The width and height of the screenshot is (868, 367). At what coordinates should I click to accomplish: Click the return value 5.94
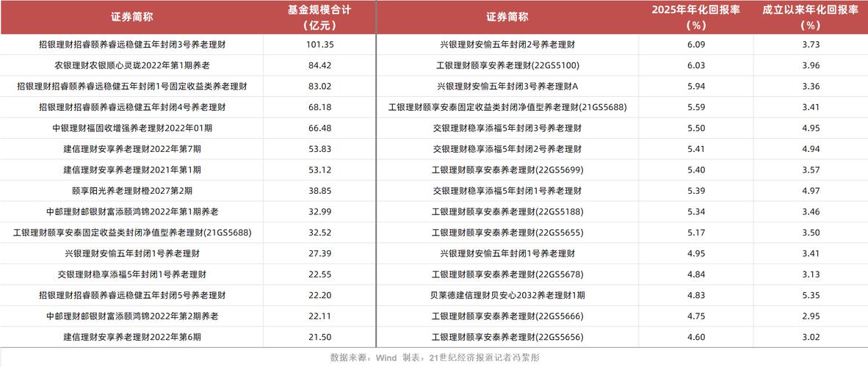[695, 87]
